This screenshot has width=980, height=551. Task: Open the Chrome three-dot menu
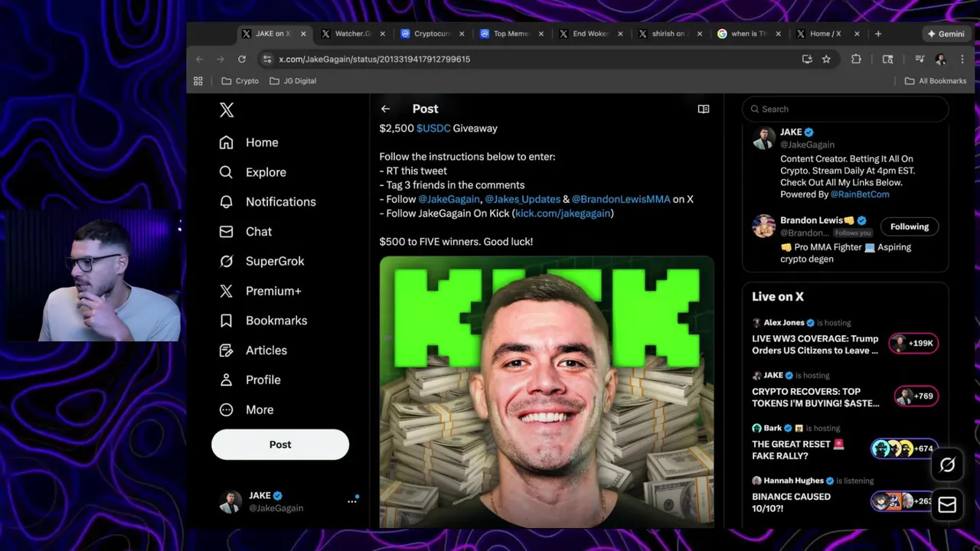pos(962,59)
